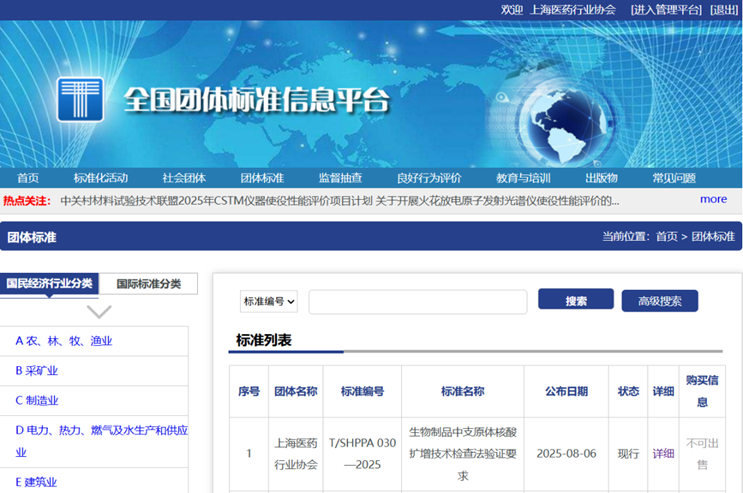Select 团体标准 in the navigation bar
The height and width of the screenshot is (493, 743).
[262, 178]
